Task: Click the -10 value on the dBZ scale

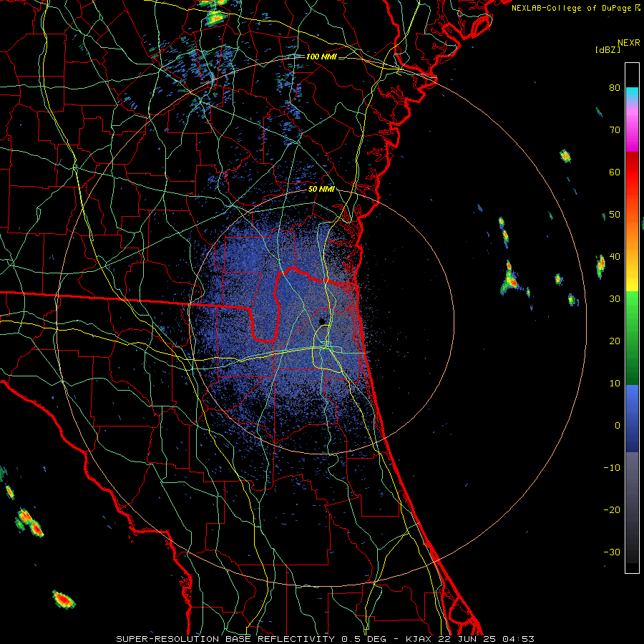Action: click(x=612, y=468)
